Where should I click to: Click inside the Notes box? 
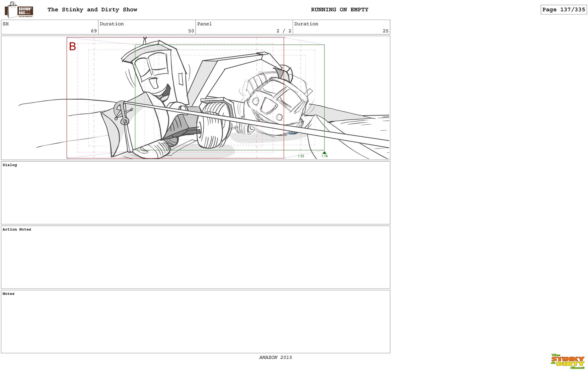click(x=195, y=322)
